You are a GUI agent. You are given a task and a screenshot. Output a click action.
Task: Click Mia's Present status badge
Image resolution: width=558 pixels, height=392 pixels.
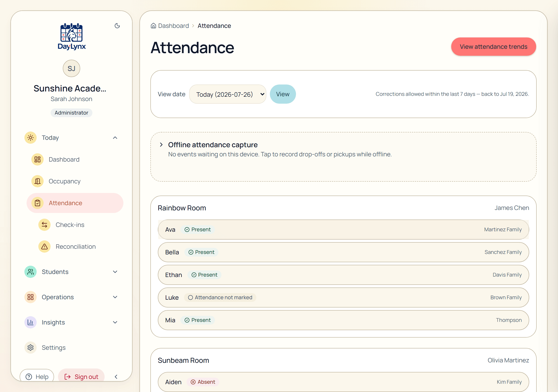pyautogui.click(x=197, y=320)
